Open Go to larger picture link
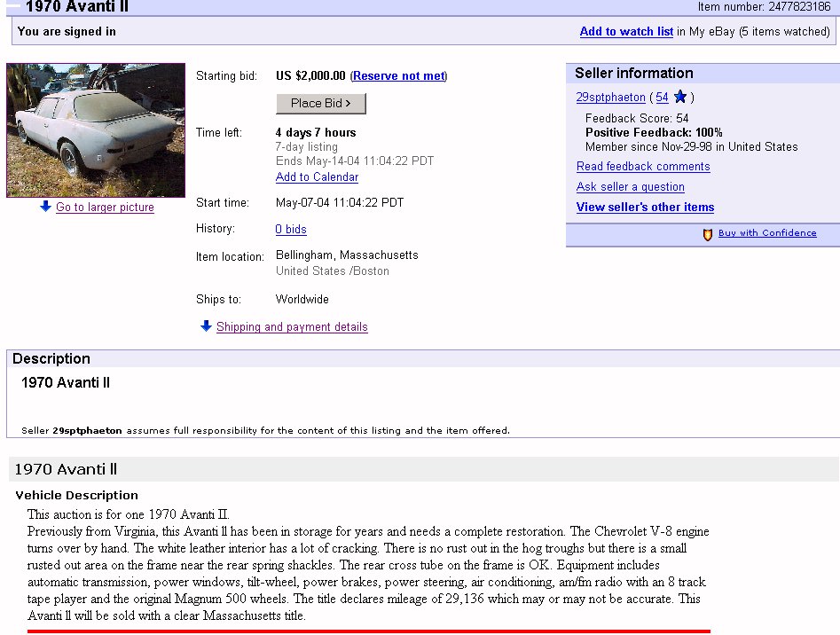Image resolution: width=840 pixels, height=635 pixels. click(105, 208)
